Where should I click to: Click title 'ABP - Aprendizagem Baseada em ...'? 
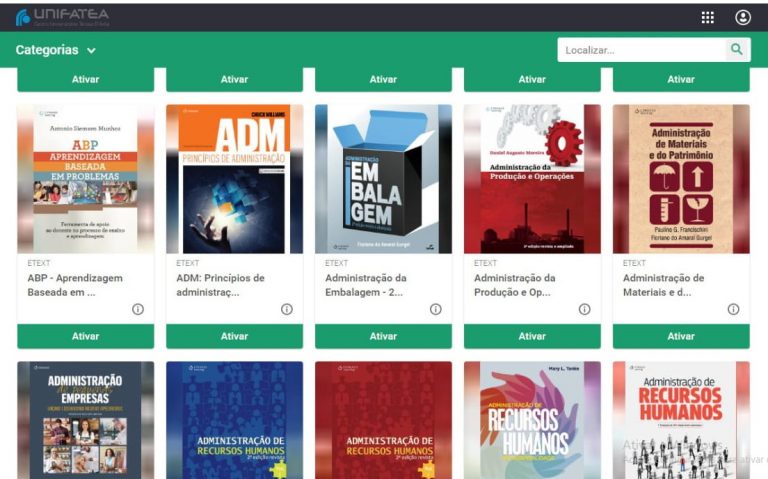point(75,285)
